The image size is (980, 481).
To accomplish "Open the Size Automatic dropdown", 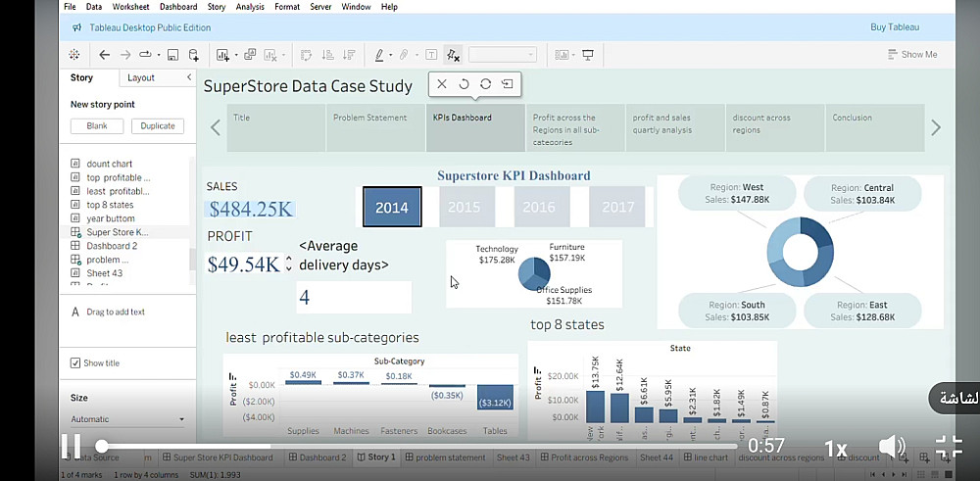I will coord(127,419).
